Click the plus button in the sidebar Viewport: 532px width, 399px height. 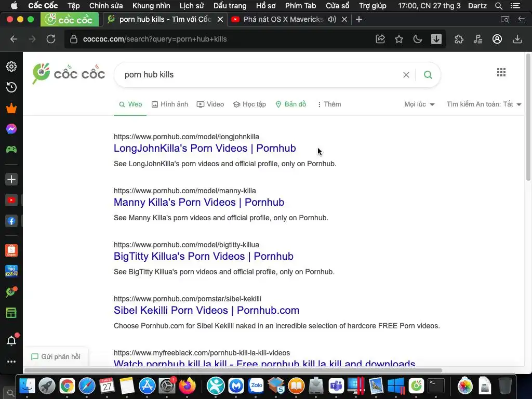11,179
